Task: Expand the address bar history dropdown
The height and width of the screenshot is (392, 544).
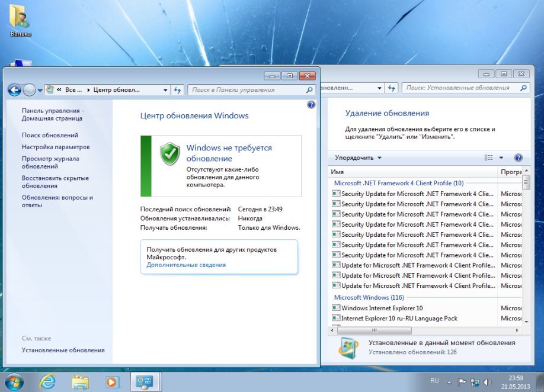Action: point(165,90)
